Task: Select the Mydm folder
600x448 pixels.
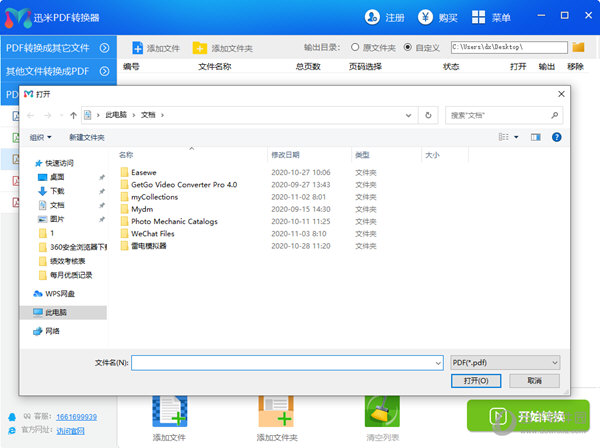Action: pyautogui.click(x=142, y=209)
